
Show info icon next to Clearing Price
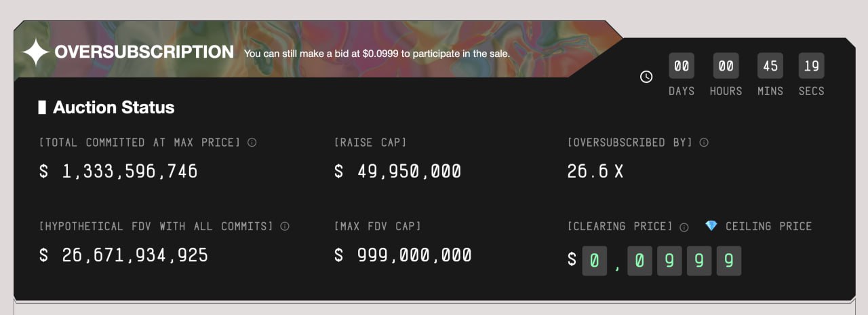tap(684, 227)
